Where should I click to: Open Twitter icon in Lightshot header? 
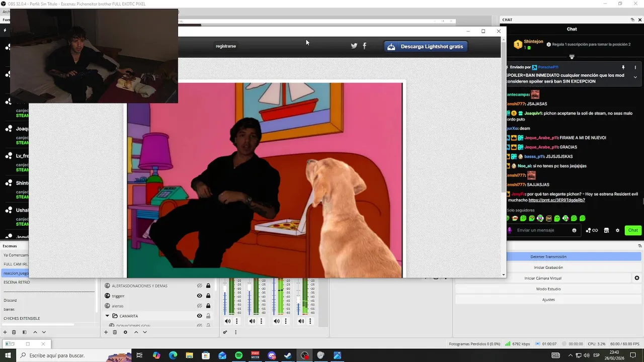coord(354,46)
